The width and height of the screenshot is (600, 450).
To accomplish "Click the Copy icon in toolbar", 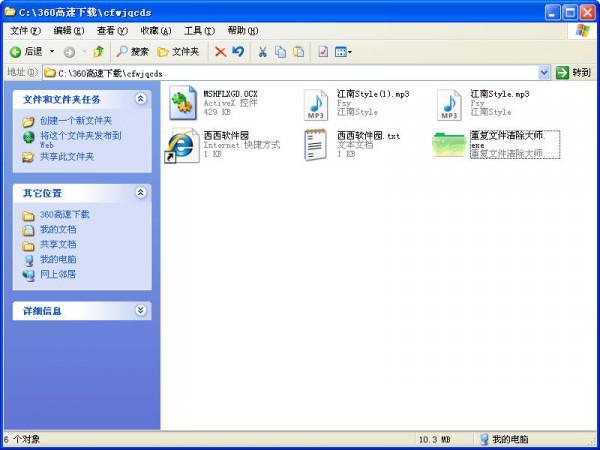I will 281,52.
